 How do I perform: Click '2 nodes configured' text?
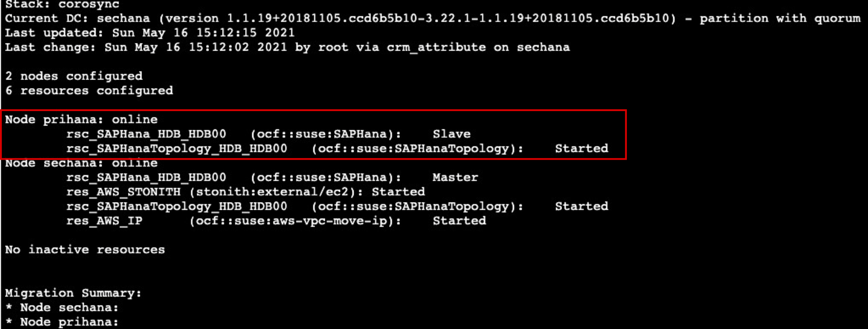point(74,76)
